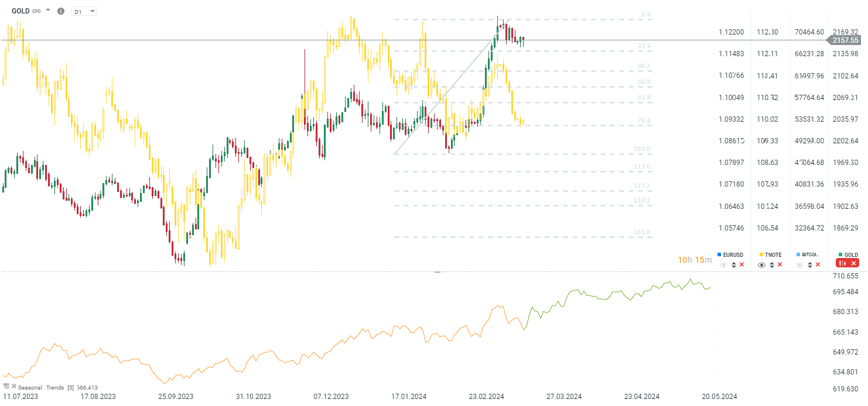The image size is (868, 406).
Task: Click the GOLD candlestick chart-type icon
Action: [843, 263]
